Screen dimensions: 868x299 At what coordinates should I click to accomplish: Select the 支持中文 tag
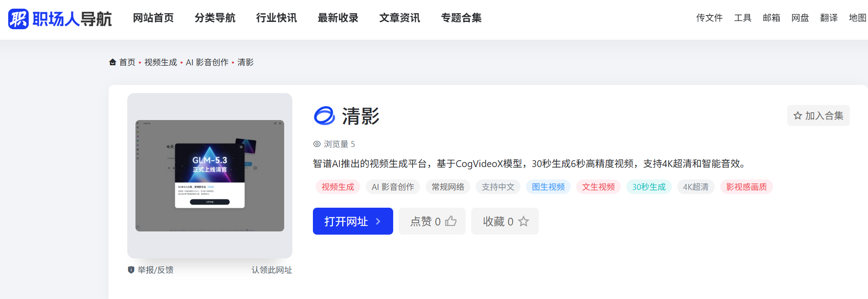tap(498, 187)
